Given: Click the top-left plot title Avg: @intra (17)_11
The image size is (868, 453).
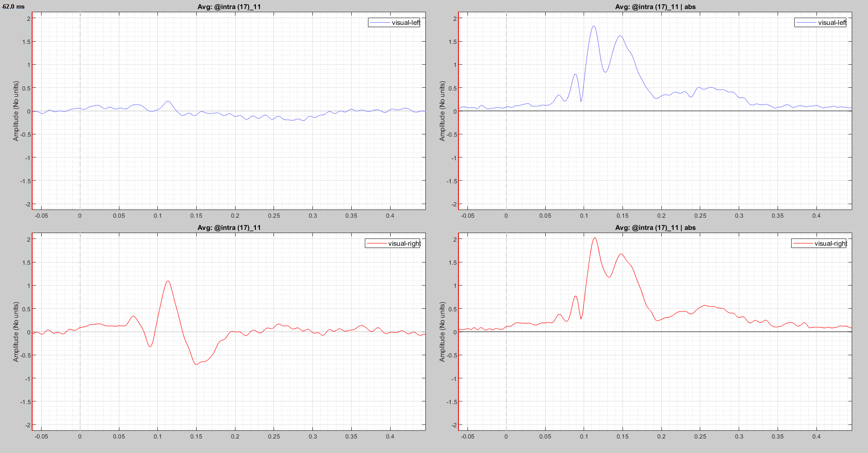Looking at the screenshot, I should 229,7.
